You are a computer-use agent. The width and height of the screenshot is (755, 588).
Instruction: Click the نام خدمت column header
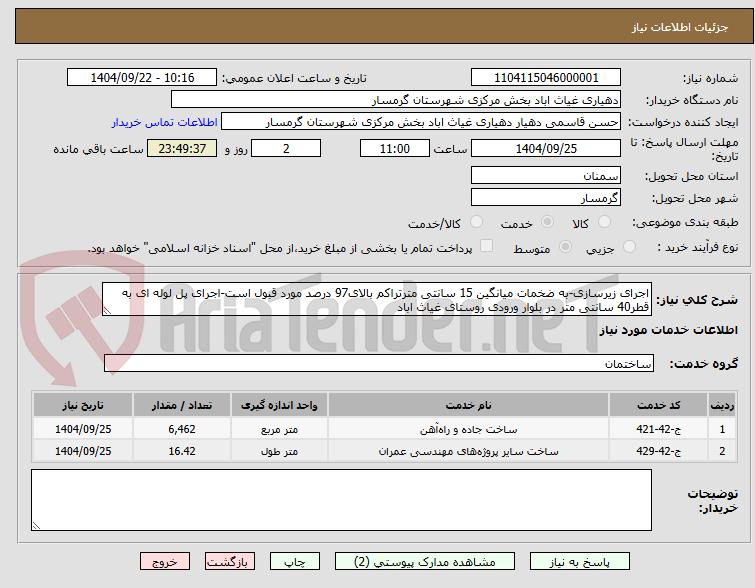pyautogui.click(x=469, y=405)
